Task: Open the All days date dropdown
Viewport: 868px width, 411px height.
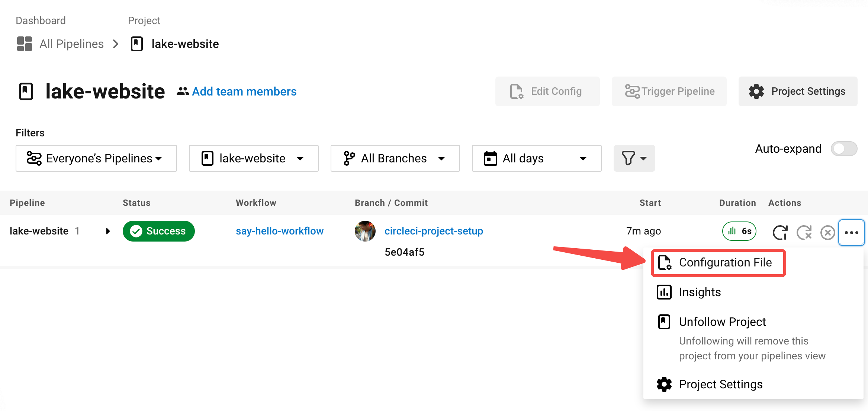Action: coord(536,158)
